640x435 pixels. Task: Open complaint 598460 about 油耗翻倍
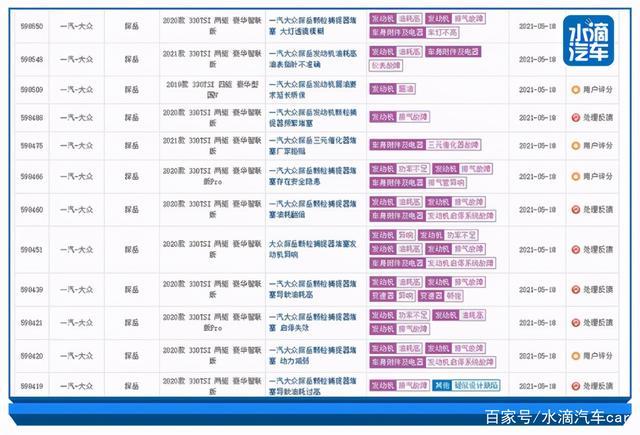[313, 209]
